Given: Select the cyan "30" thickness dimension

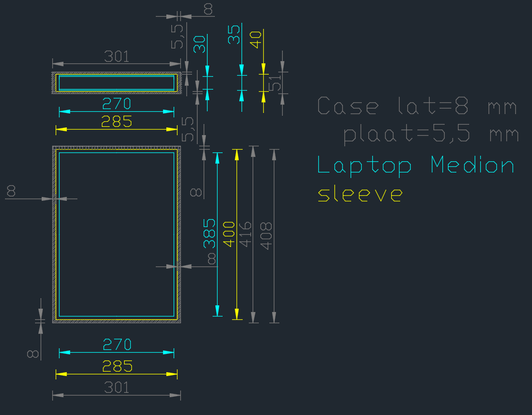Looking at the screenshot, I should click(199, 45).
